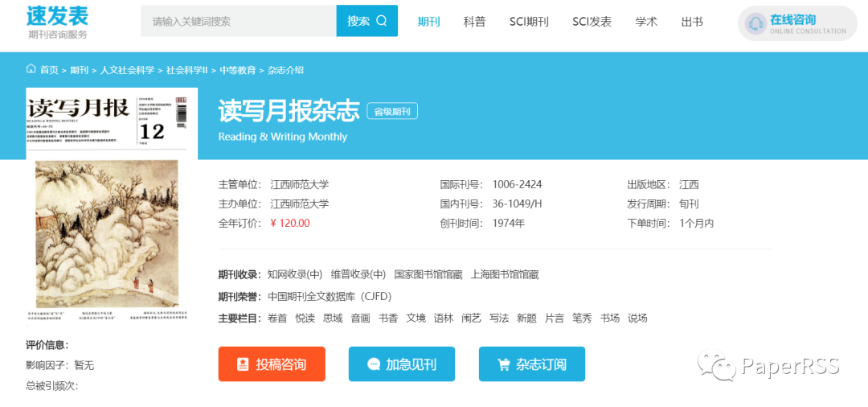Click the headset icon for online consultation
Viewport: 868px width, 407px height.
[x=755, y=24]
